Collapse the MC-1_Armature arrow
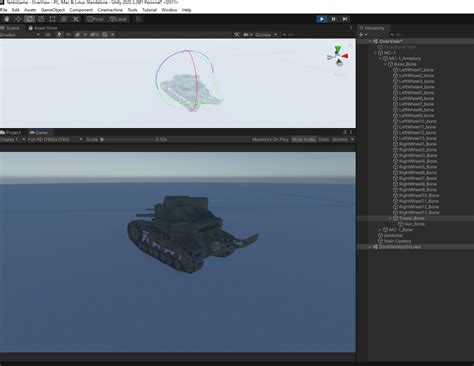Viewport: 474px width, 366px height. point(380,58)
